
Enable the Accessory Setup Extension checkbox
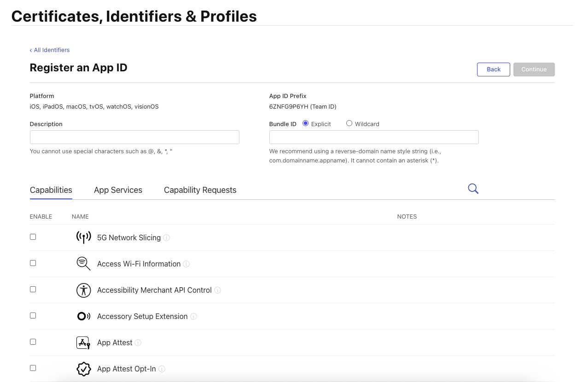click(33, 315)
